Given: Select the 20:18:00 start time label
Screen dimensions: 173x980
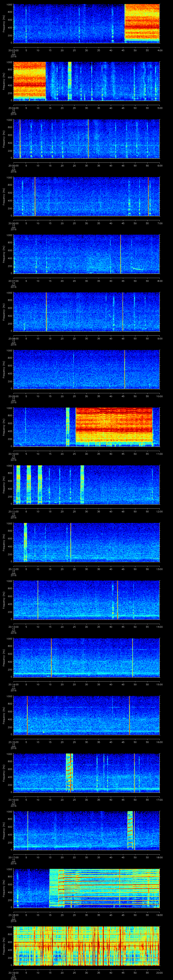Looking at the screenshot, I should click(x=13, y=915).
